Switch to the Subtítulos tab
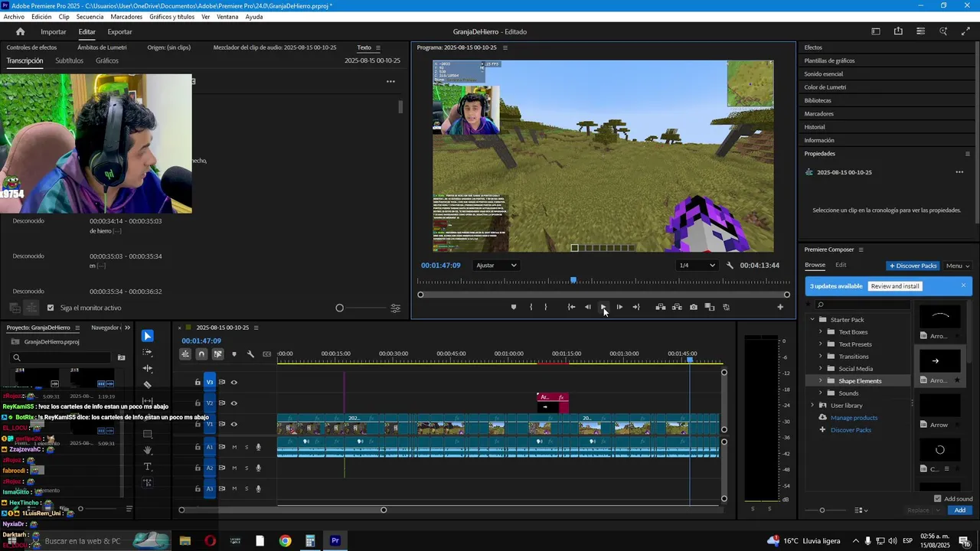The width and height of the screenshot is (980, 551). (x=69, y=60)
